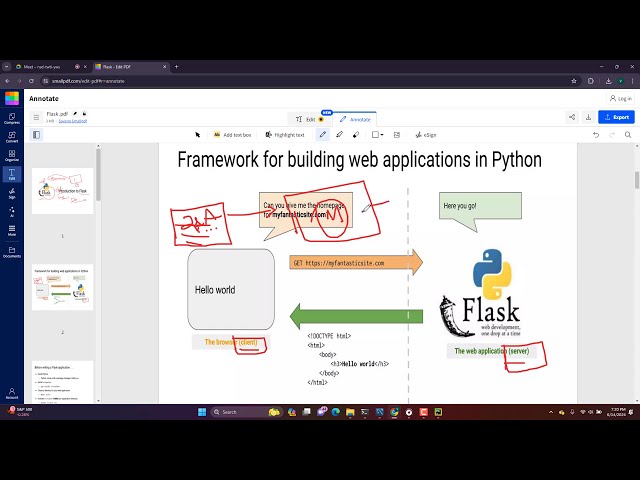Image resolution: width=640 pixels, height=480 pixels.
Task: Download the PDF using download icon
Action: (x=589, y=117)
